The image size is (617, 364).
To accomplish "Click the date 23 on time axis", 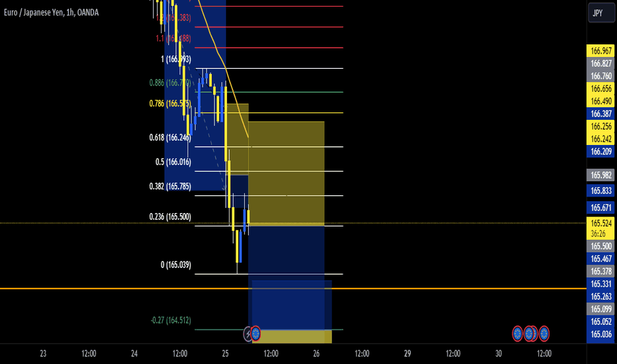I will coord(43,354).
